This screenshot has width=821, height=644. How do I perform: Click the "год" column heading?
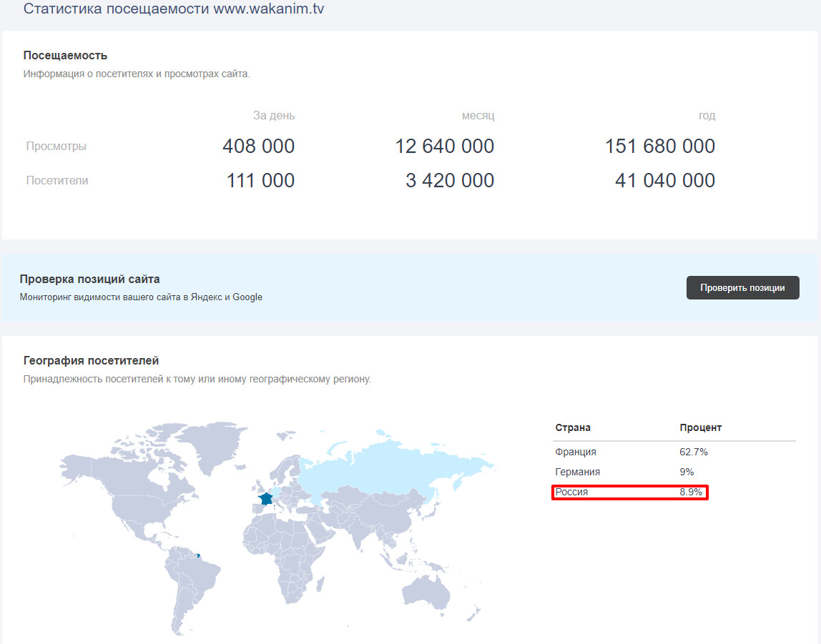coord(707,116)
